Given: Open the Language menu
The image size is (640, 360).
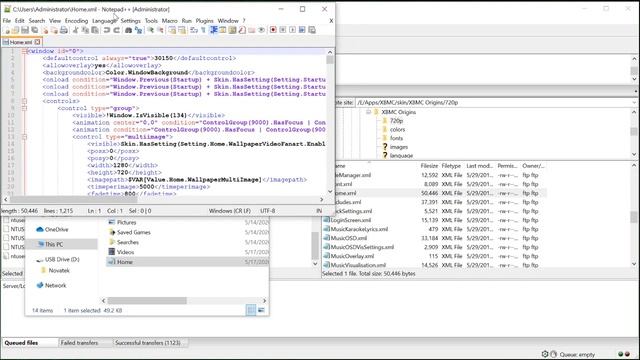Looking at the screenshot, I should pyautogui.click(x=104, y=20).
